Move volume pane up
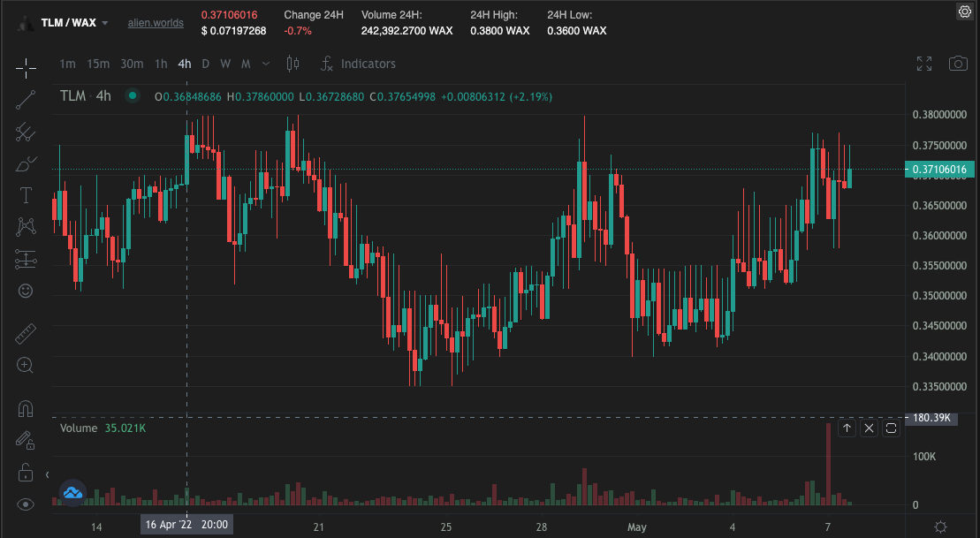Image resolution: width=980 pixels, height=538 pixels. 847,428
